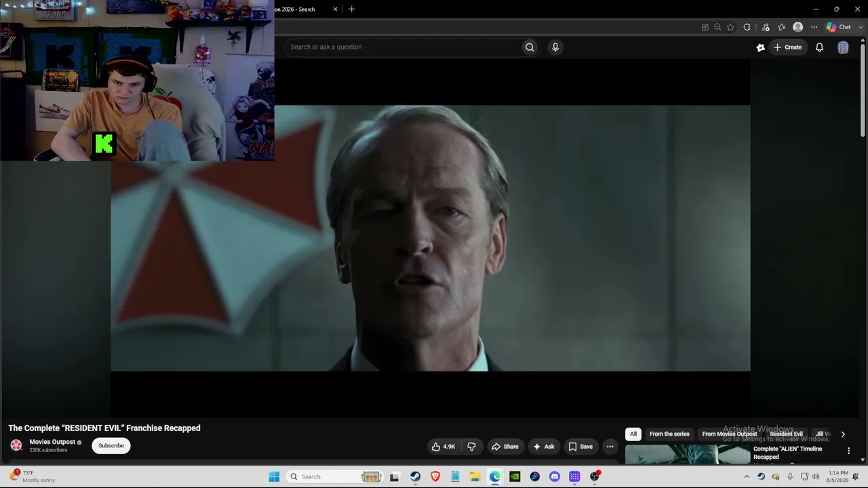Image resolution: width=868 pixels, height=488 pixels.
Task: Click the video title "The Complete RESIDENT EVIL Franchise Recapped"
Action: 104,428
